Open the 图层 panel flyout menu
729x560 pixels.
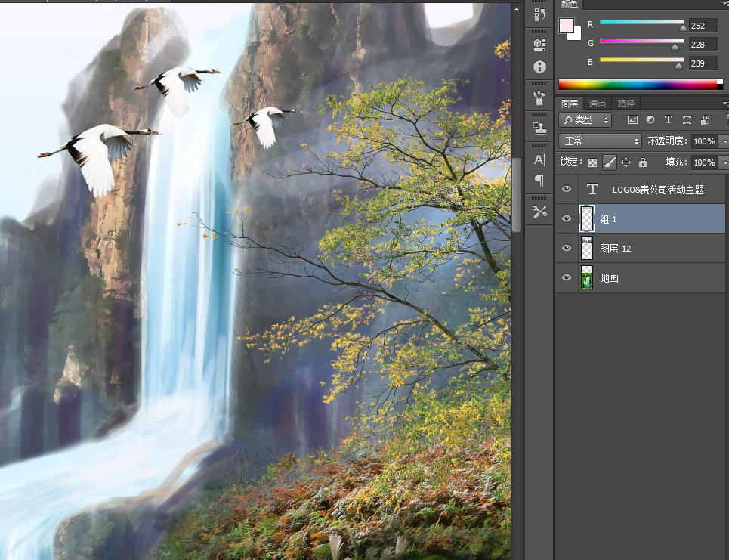coord(725,103)
